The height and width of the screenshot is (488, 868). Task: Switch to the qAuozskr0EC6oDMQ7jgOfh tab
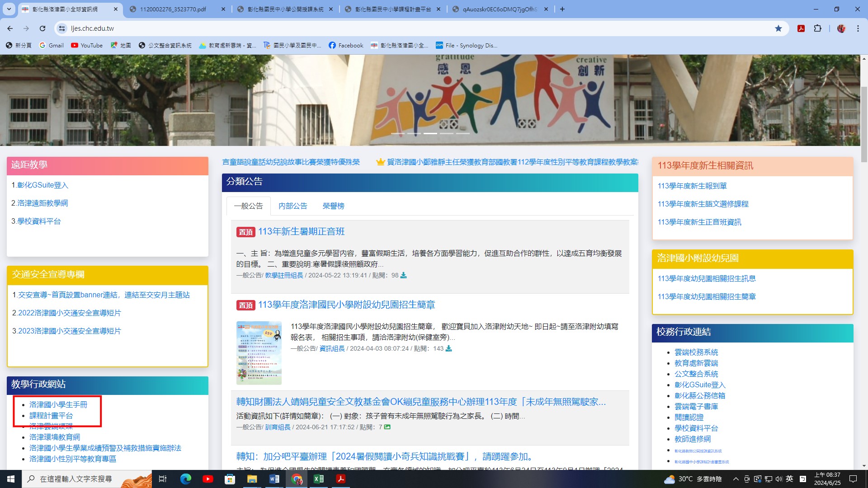click(500, 9)
